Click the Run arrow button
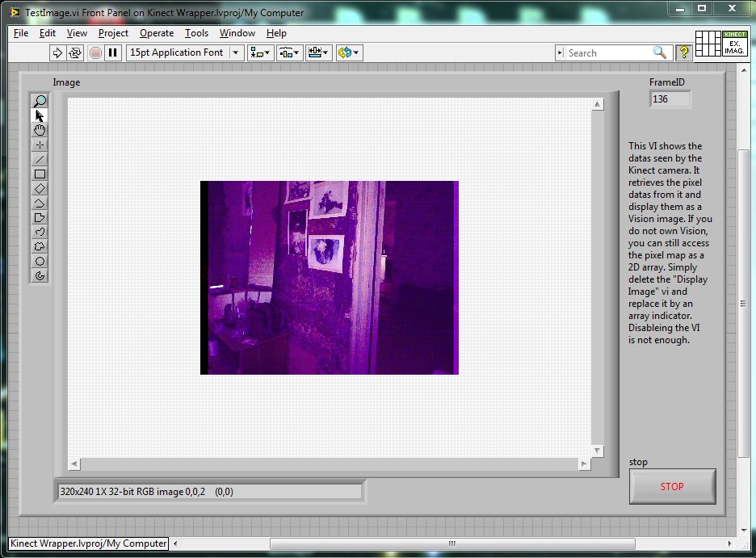756x558 pixels. (57, 52)
